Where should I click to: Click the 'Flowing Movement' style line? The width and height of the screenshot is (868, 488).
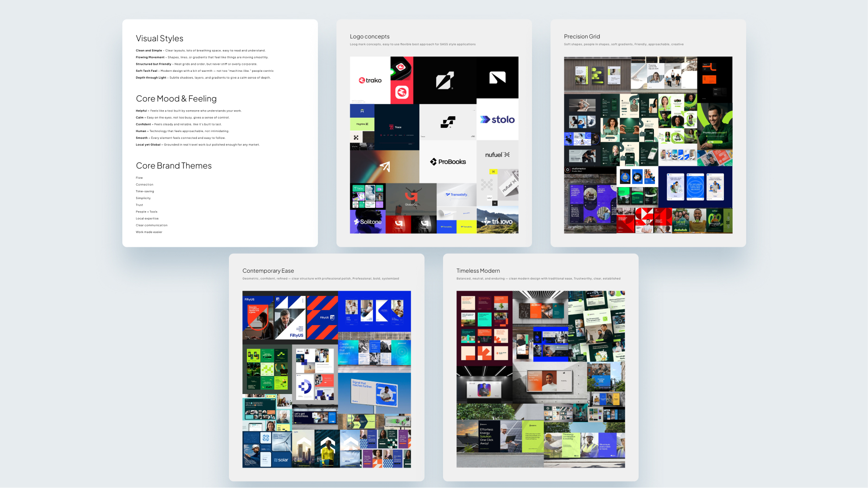click(x=202, y=57)
